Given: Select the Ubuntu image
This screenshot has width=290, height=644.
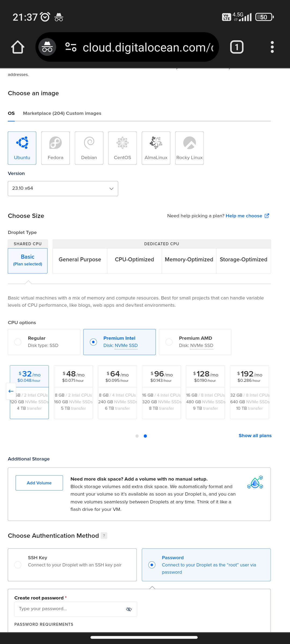Looking at the screenshot, I should (22, 148).
